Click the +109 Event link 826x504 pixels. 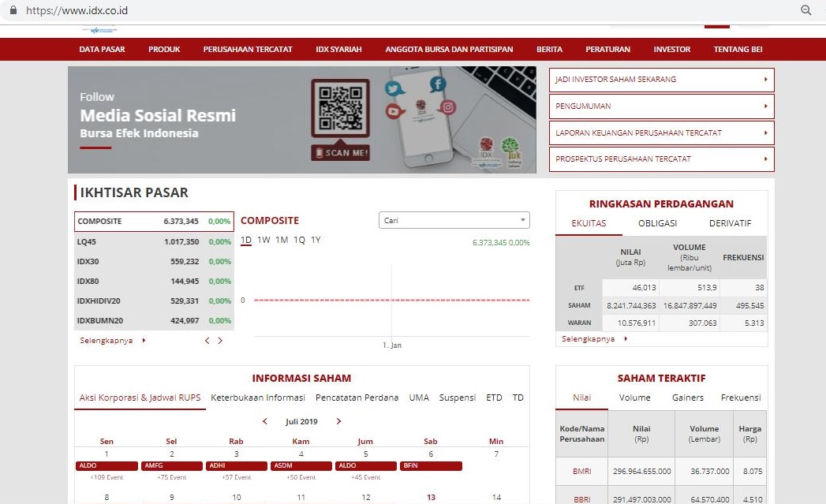pyautogui.click(x=107, y=478)
